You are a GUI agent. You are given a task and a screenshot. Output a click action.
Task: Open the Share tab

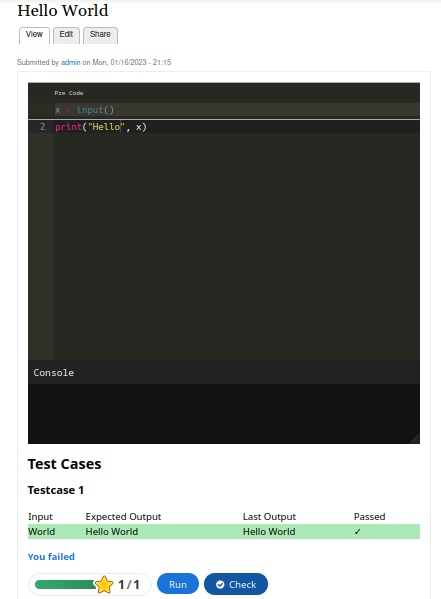click(x=100, y=35)
